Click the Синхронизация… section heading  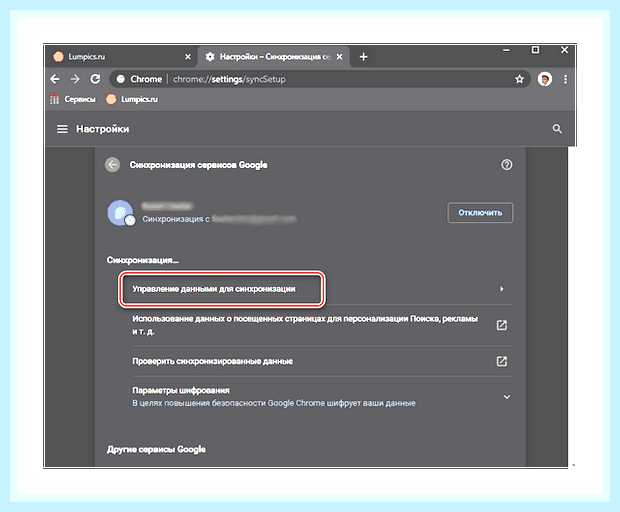pos(143,260)
